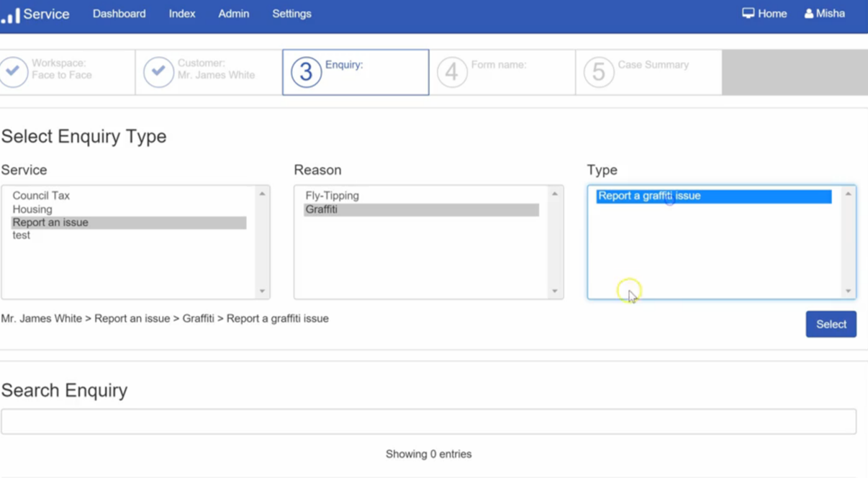Go to Home link
The width and height of the screenshot is (868, 478).
coord(764,14)
